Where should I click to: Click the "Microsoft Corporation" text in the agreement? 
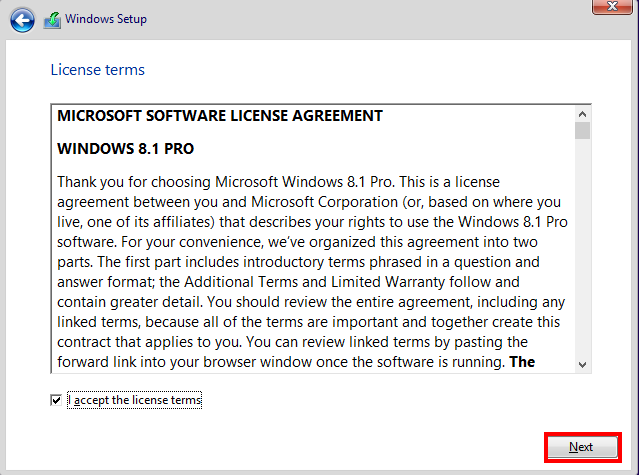point(324,202)
